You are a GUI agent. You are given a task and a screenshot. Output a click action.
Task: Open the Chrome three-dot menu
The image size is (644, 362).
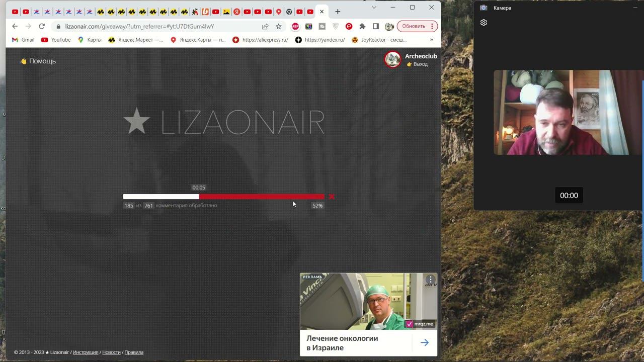pyautogui.click(x=432, y=26)
